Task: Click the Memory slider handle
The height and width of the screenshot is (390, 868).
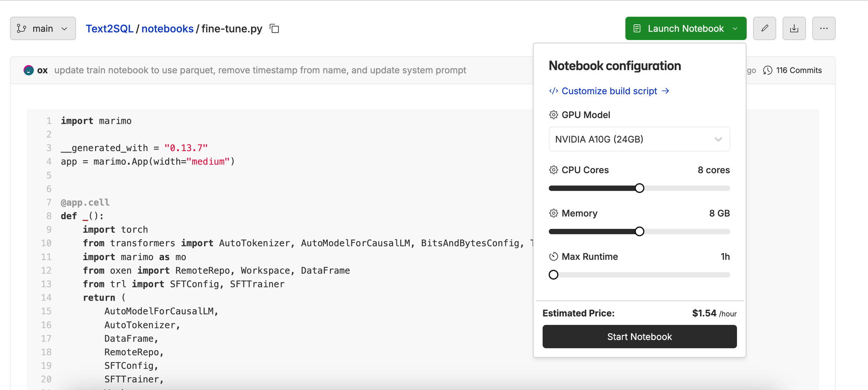Action: [639, 231]
